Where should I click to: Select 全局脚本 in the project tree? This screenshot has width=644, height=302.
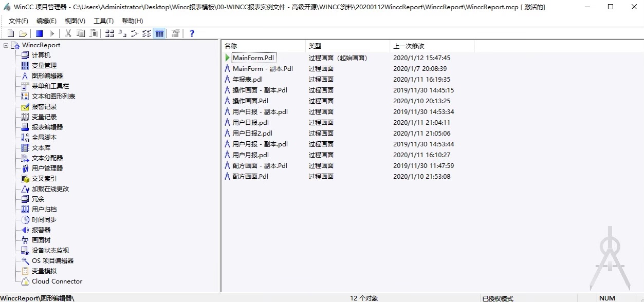point(44,138)
